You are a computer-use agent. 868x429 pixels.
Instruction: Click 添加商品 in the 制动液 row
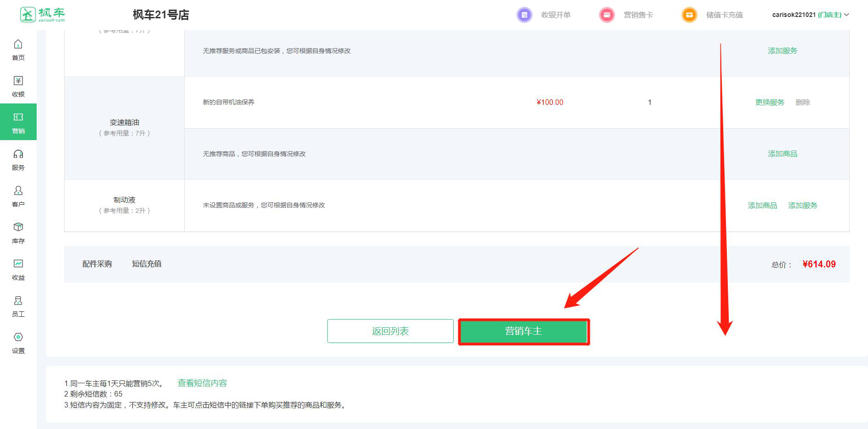pyautogui.click(x=763, y=206)
